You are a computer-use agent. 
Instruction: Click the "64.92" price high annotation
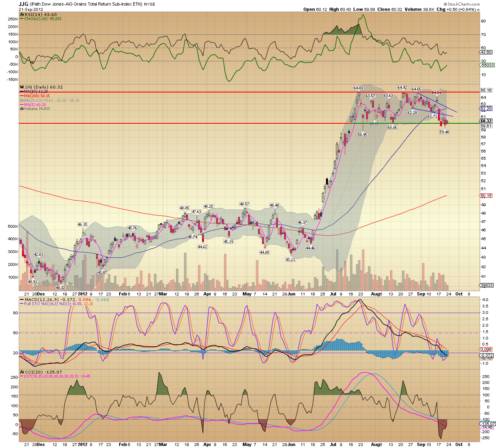[x=402, y=87]
